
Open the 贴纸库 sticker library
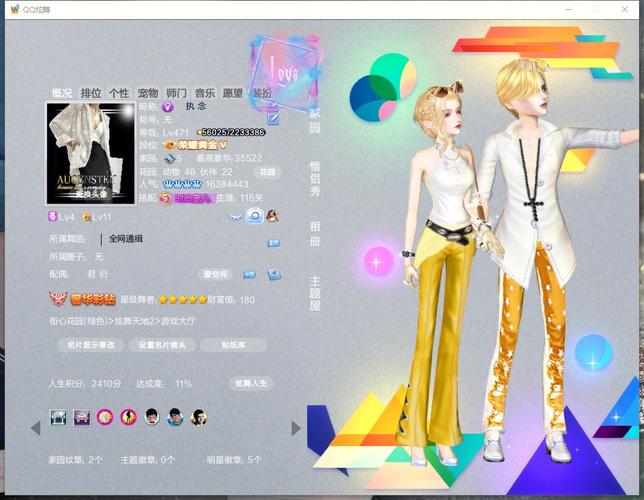coord(233,345)
